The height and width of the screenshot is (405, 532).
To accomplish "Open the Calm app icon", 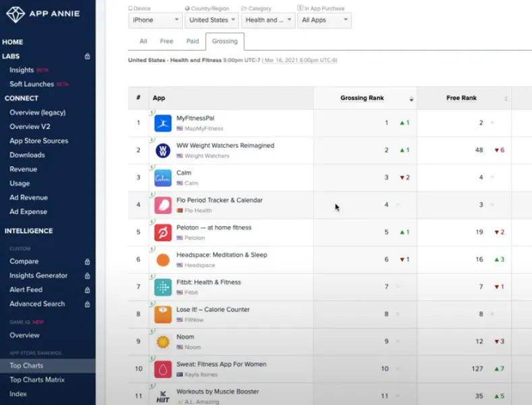I will [x=163, y=178].
